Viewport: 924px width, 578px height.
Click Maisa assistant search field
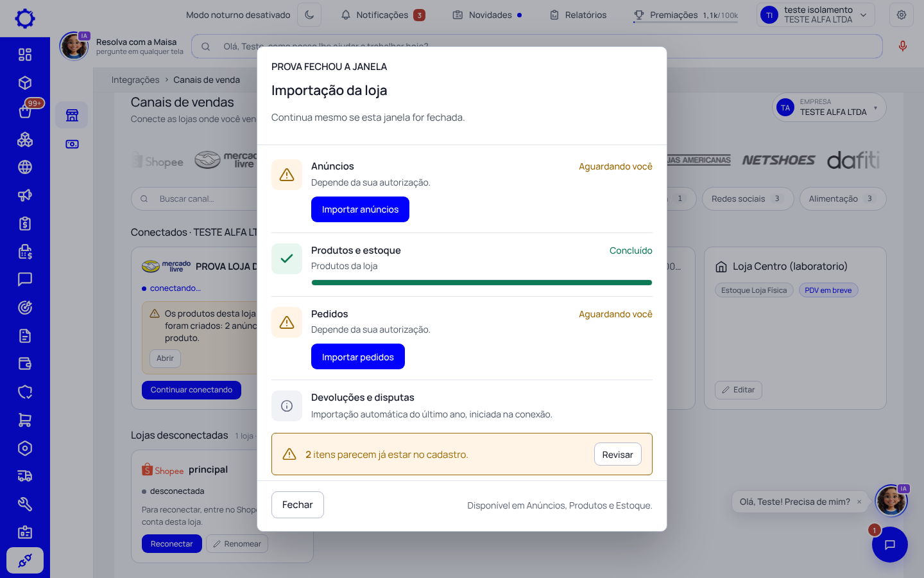click(537, 46)
